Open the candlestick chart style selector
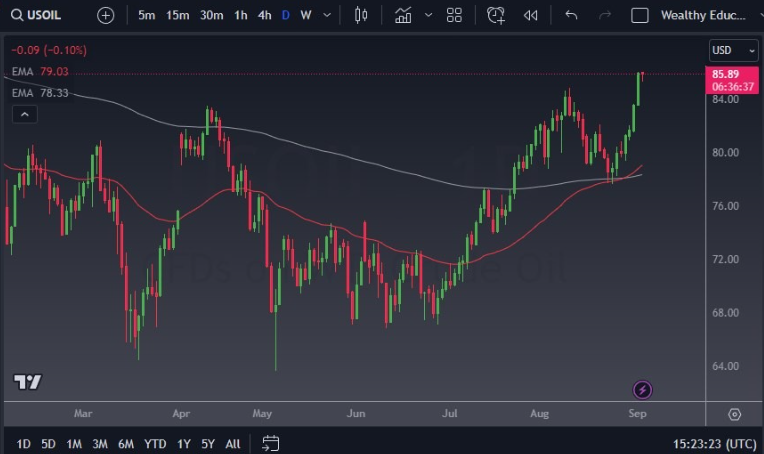 click(361, 15)
